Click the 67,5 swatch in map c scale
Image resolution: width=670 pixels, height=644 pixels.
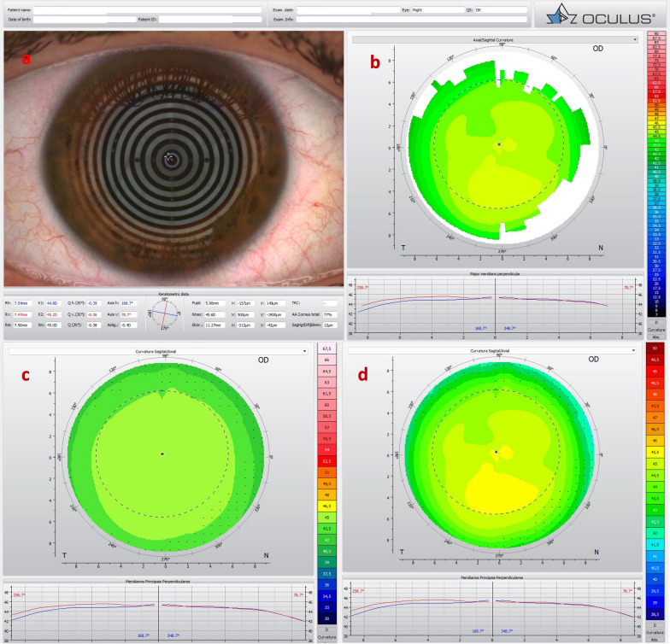[326, 349]
